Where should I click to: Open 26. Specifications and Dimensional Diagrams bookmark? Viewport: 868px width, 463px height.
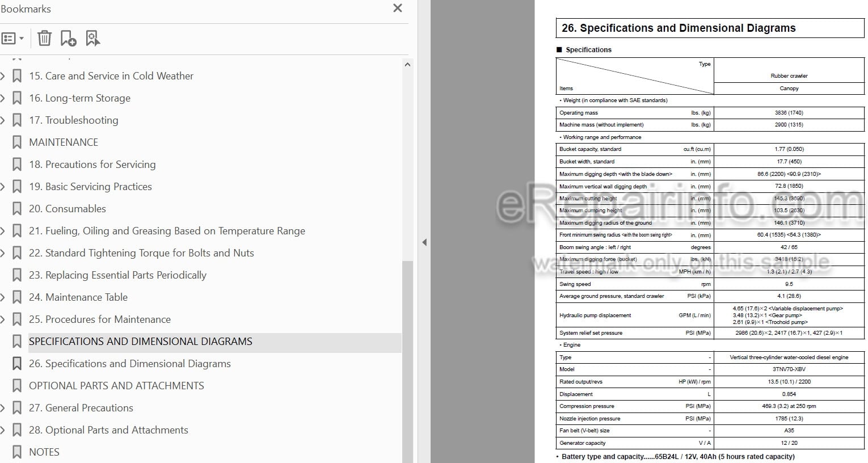[x=130, y=364]
